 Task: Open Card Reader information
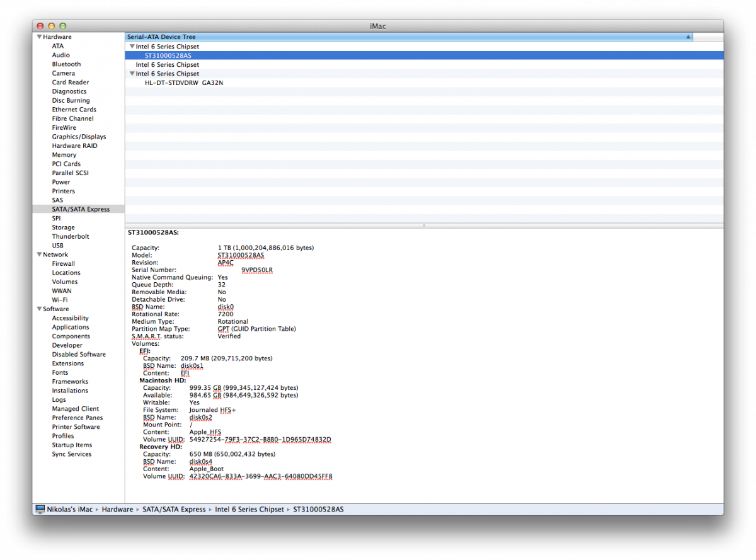pyautogui.click(x=70, y=83)
